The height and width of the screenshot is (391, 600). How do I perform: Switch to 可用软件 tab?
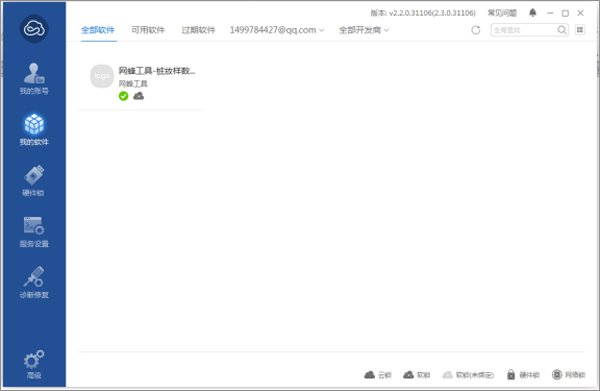tap(148, 30)
